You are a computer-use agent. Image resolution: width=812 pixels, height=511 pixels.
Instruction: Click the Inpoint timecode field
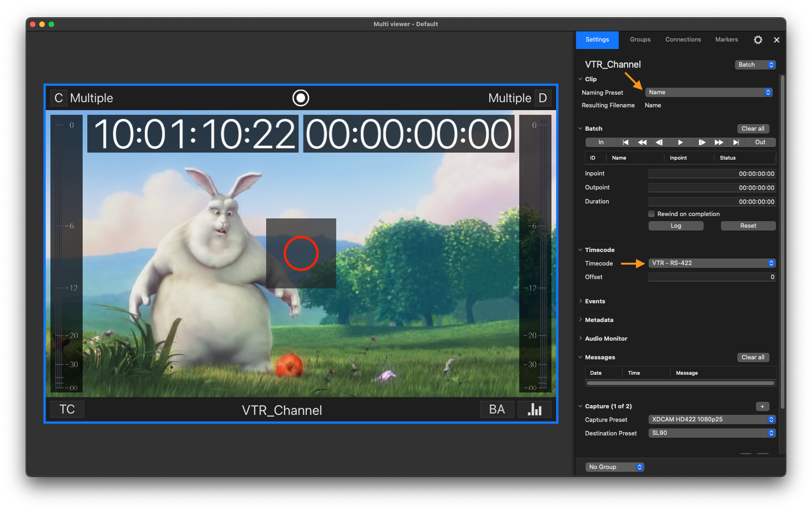point(712,174)
